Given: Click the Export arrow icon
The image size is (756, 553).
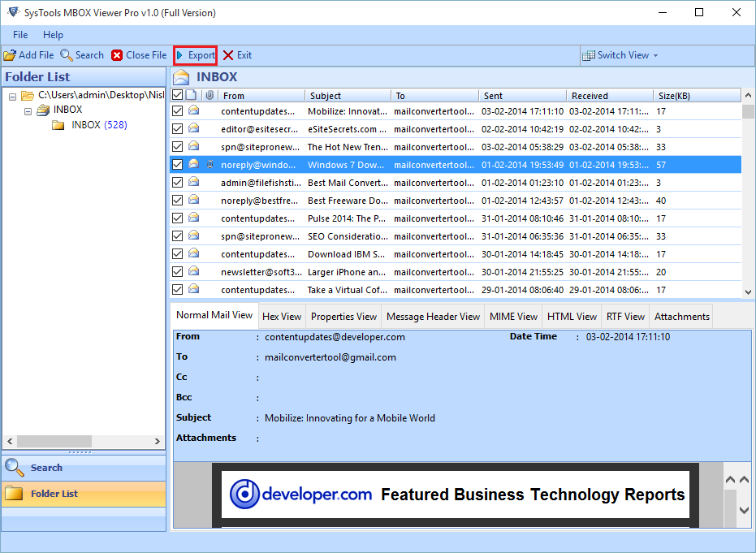Looking at the screenshot, I should pos(179,55).
